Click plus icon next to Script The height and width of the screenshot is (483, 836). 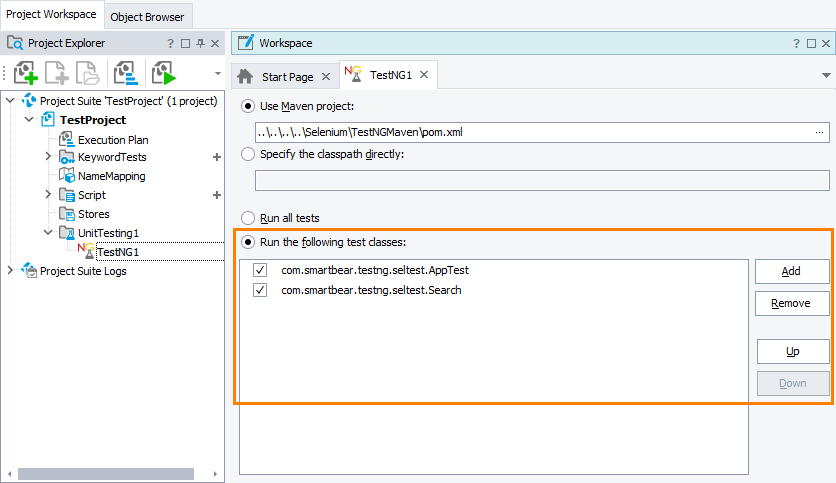[216, 195]
